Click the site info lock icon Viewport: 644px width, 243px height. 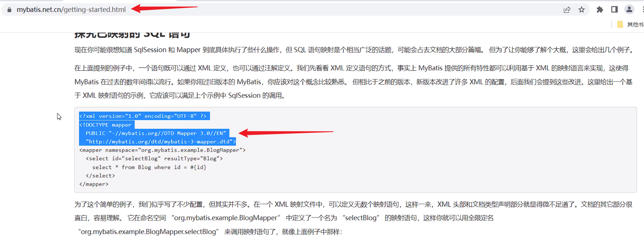10,10
